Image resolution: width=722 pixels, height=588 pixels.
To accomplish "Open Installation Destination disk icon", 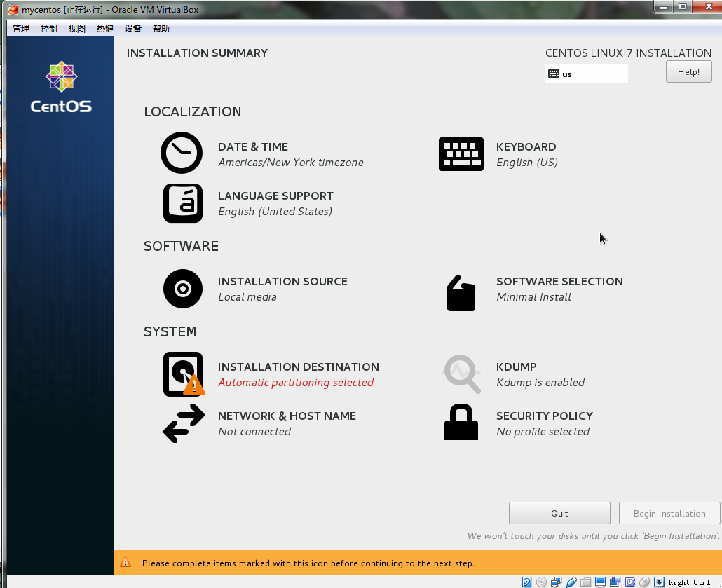I will pyautogui.click(x=184, y=374).
